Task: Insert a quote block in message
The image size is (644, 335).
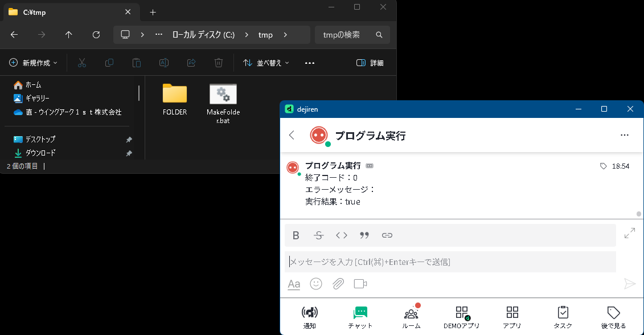Action: click(x=364, y=235)
